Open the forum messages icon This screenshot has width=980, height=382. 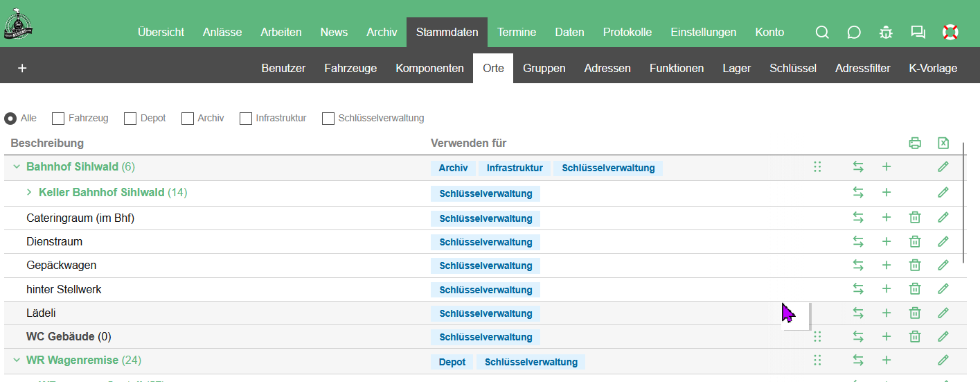[x=918, y=32]
